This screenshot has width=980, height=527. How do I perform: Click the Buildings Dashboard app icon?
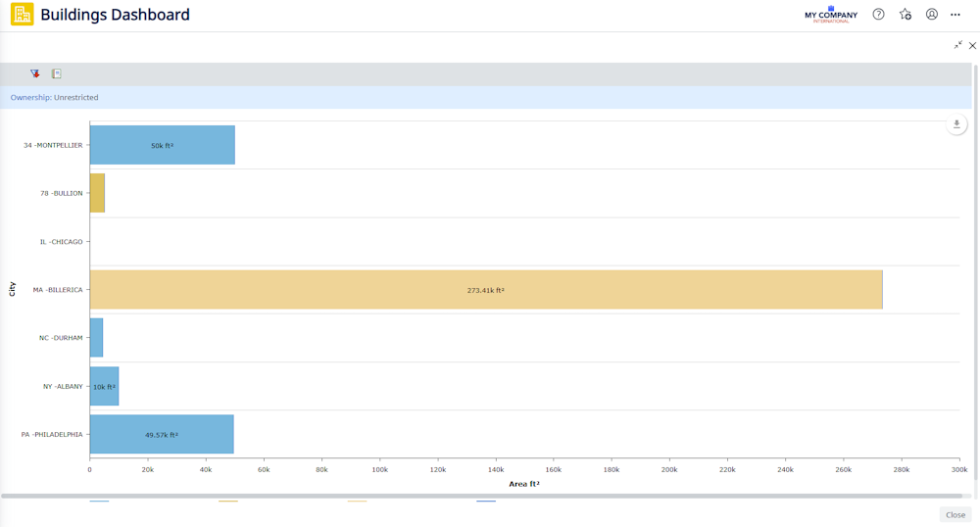22,15
